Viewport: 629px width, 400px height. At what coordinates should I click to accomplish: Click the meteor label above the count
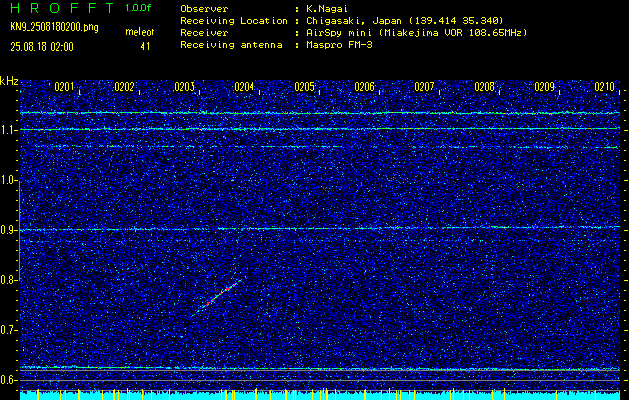coord(140,32)
